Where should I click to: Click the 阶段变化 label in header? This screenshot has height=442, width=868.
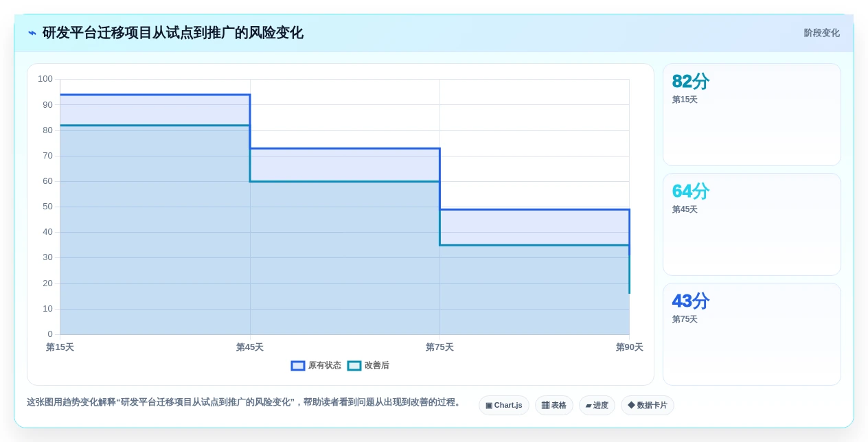pyautogui.click(x=821, y=33)
